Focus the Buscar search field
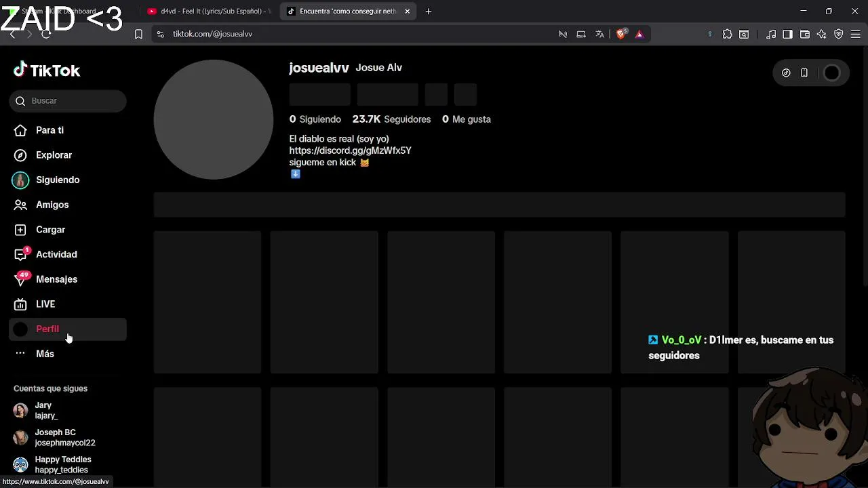Viewport: 868px width, 488px height. pos(68,101)
